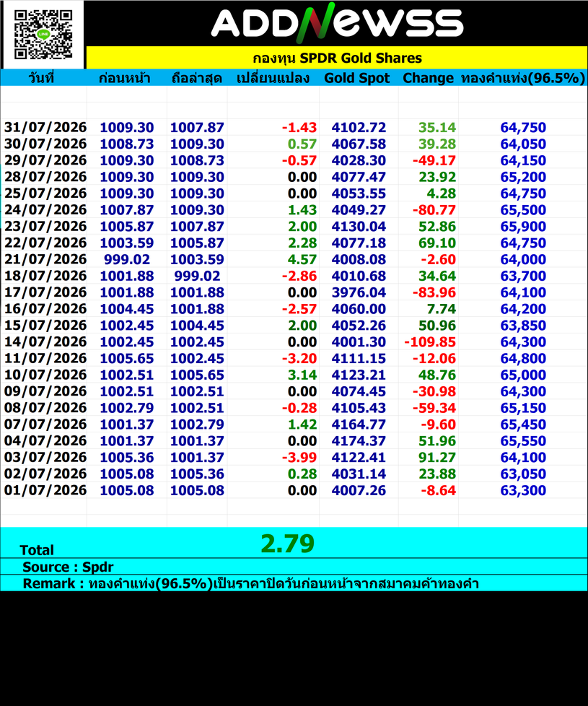Select Gold Spot value 4102.72
The width and height of the screenshot is (588, 706).
coord(359,128)
